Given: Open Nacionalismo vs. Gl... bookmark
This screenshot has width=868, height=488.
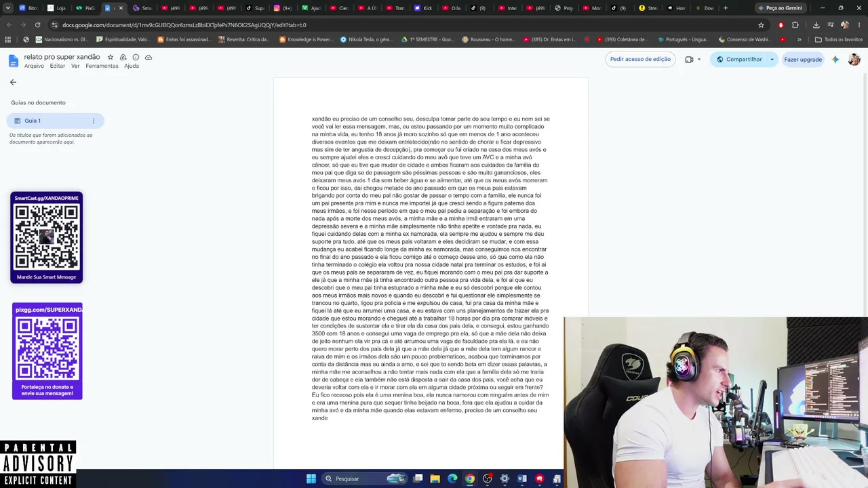Looking at the screenshot, I should [x=62, y=39].
